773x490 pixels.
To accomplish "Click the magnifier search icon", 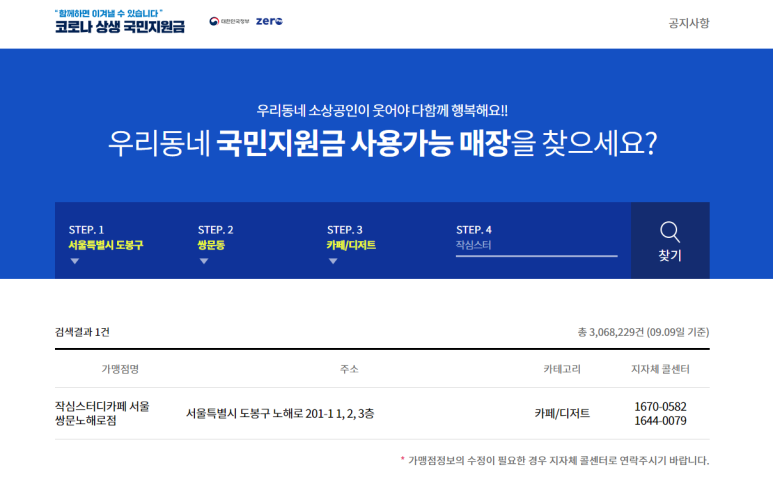I will click(670, 232).
